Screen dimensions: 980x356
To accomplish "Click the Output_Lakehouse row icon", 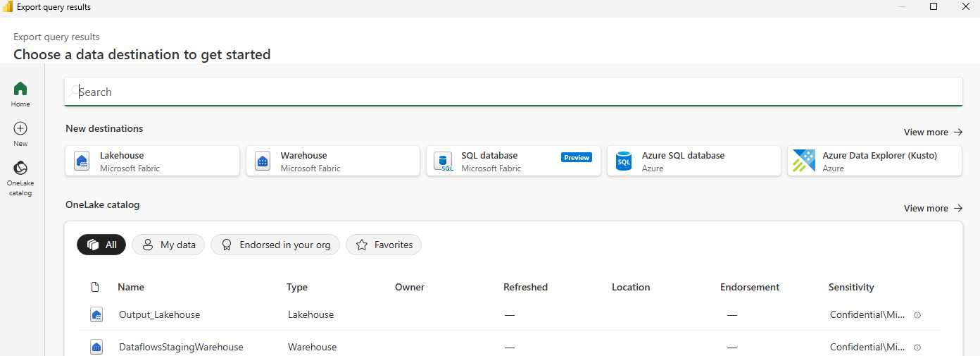I will tap(96, 315).
